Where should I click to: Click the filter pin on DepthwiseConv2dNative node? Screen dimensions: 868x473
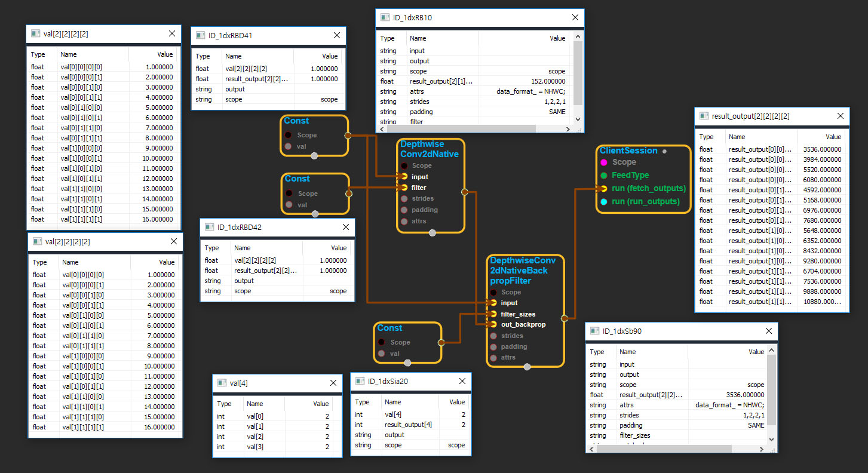(404, 188)
